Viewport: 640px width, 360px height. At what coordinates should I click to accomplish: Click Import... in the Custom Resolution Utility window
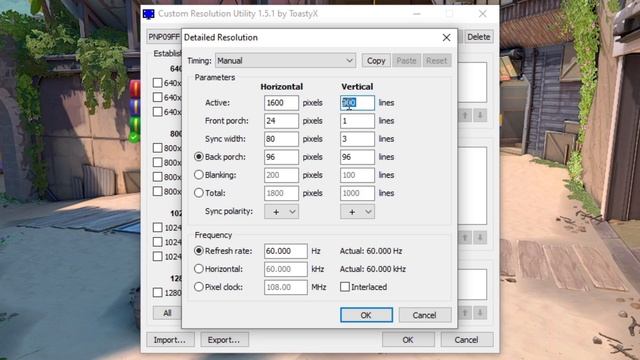coord(170,340)
